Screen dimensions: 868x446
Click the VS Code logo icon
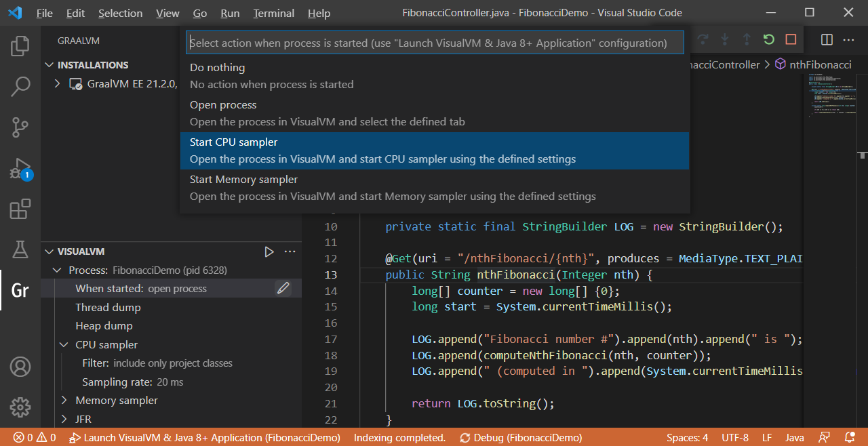(x=15, y=13)
